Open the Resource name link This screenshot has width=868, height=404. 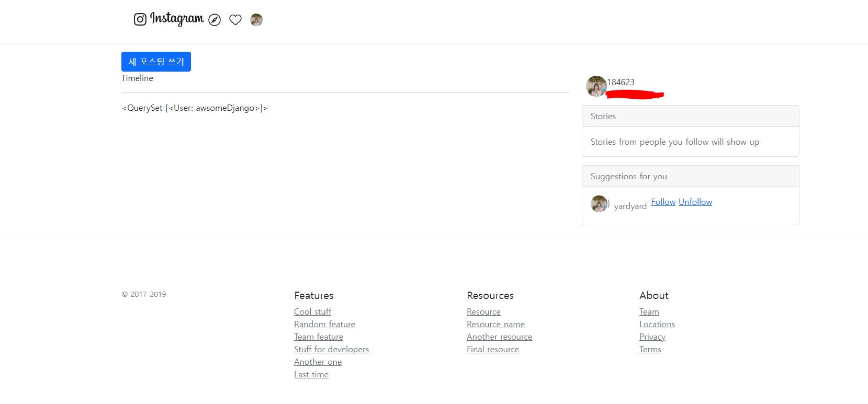(x=495, y=324)
